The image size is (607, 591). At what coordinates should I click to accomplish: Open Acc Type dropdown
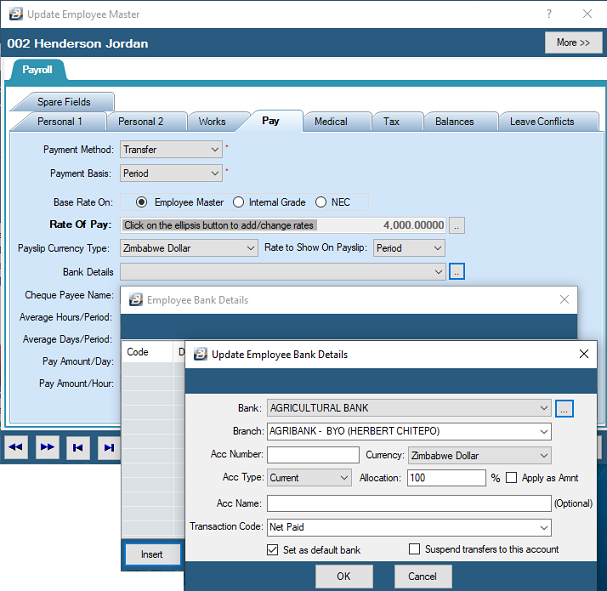click(x=309, y=478)
